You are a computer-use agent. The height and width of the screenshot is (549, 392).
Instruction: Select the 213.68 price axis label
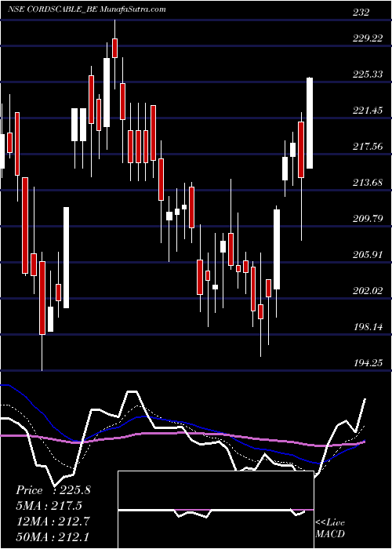[368, 183]
